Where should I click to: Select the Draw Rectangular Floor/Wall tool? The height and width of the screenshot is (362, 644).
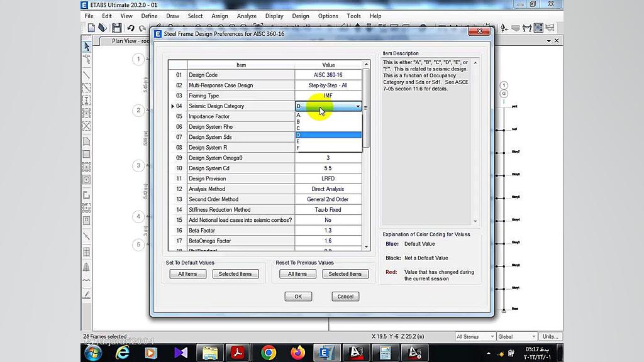coord(87,155)
